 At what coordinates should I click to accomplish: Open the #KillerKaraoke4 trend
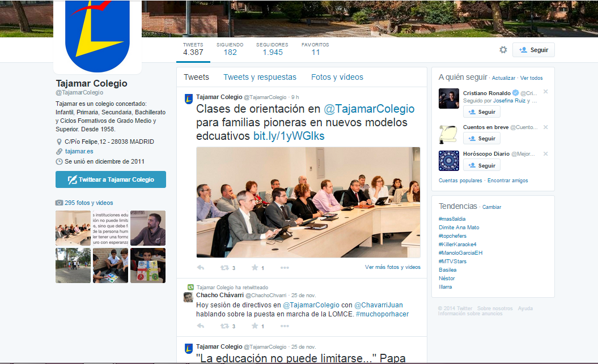457,245
